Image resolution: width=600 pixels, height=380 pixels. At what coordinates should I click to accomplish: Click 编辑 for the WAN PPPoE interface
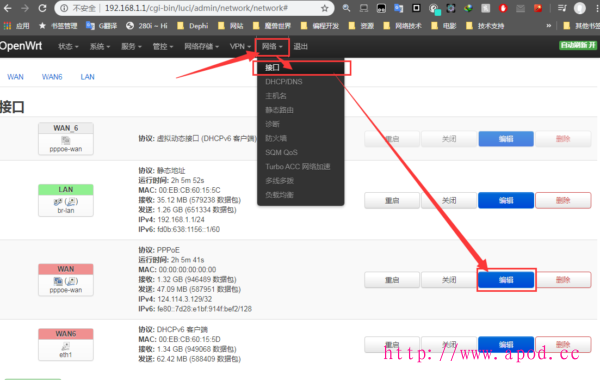click(506, 280)
